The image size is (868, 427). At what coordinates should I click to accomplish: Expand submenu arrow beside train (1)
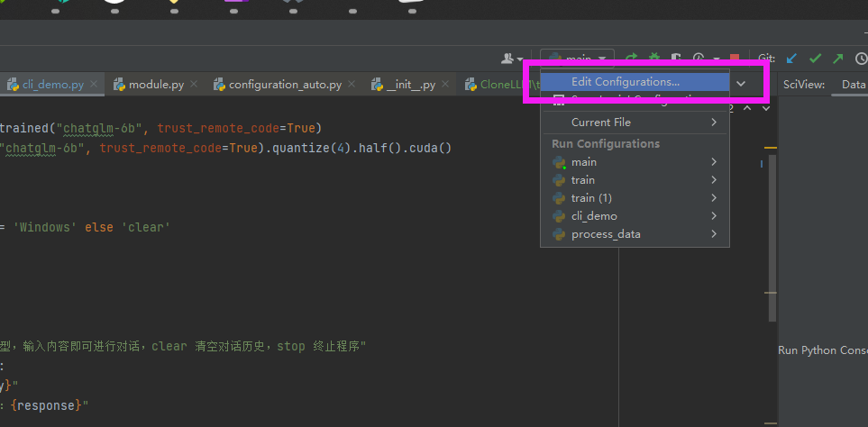coord(714,198)
